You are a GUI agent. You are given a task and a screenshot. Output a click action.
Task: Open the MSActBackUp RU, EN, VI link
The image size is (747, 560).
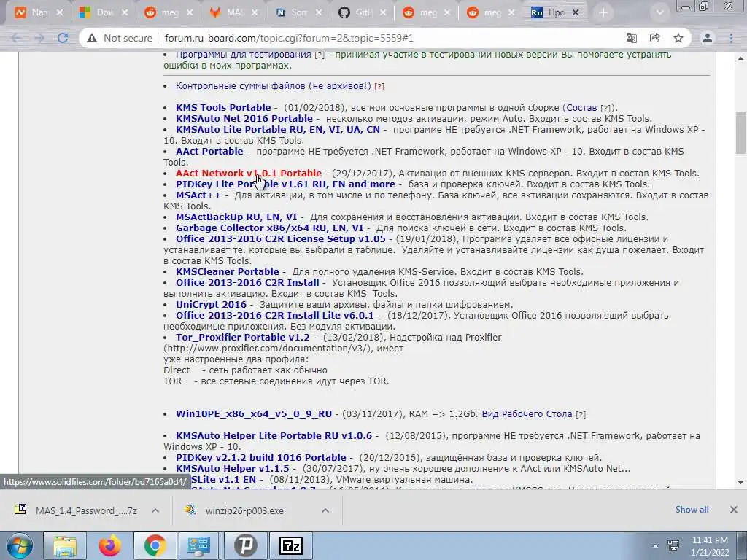click(x=236, y=217)
